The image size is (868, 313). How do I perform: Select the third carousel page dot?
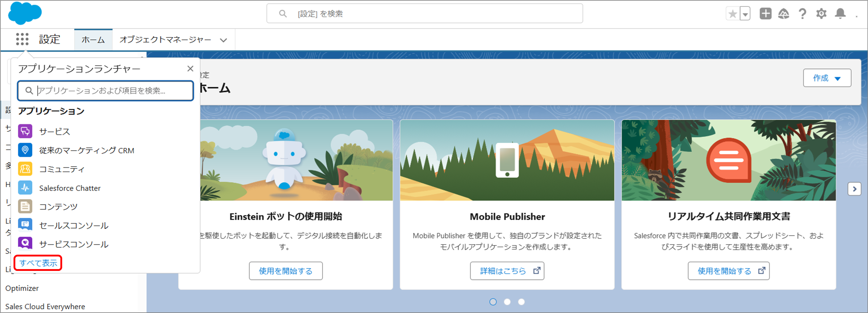pyautogui.click(x=521, y=302)
